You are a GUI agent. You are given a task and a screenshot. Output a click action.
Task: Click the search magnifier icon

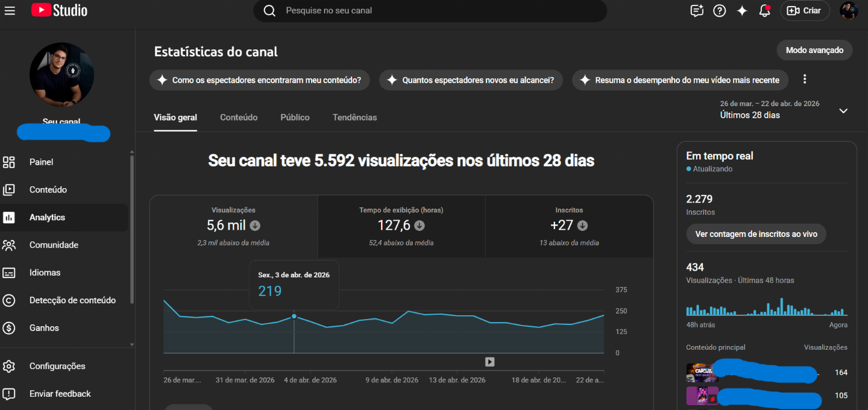click(x=269, y=11)
